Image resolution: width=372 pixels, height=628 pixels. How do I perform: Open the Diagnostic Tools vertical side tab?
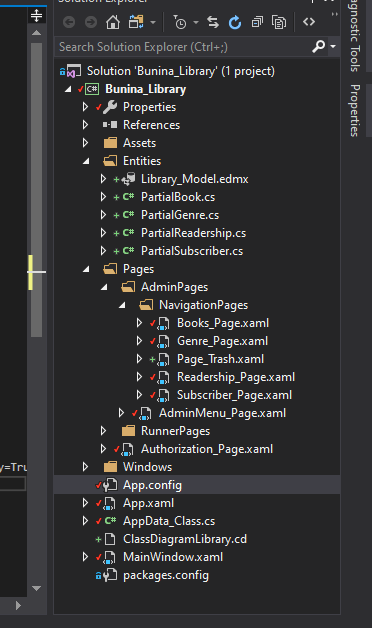click(x=355, y=36)
